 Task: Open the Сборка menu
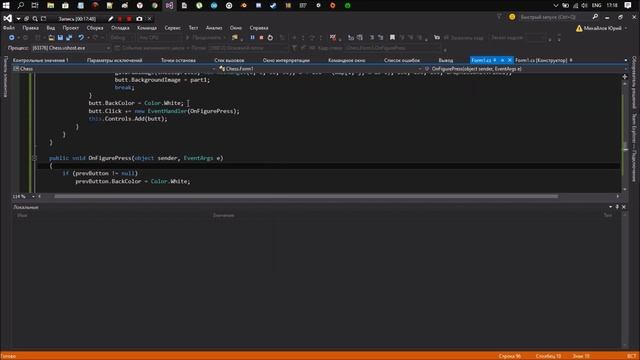(95, 28)
